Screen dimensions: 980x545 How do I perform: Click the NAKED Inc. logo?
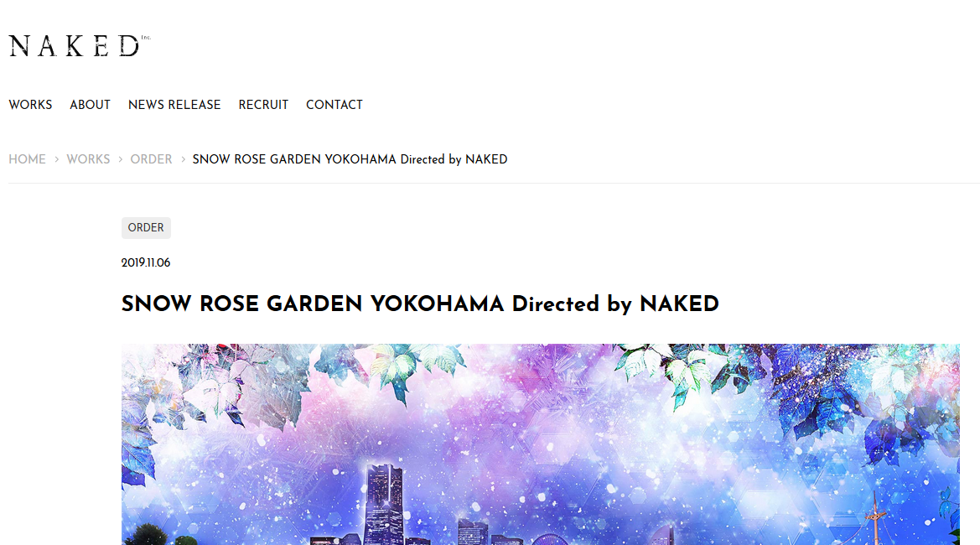80,45
